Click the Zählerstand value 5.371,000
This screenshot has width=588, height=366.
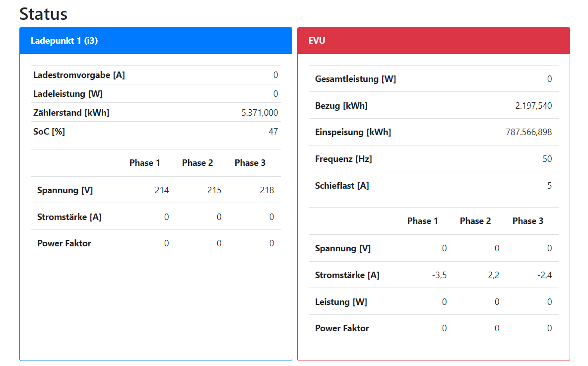coord(260,113)
